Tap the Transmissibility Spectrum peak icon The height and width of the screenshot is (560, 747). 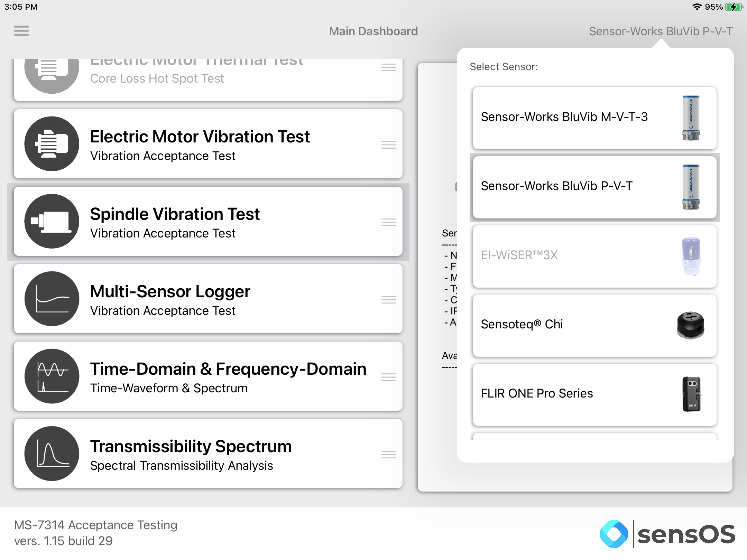52,454
